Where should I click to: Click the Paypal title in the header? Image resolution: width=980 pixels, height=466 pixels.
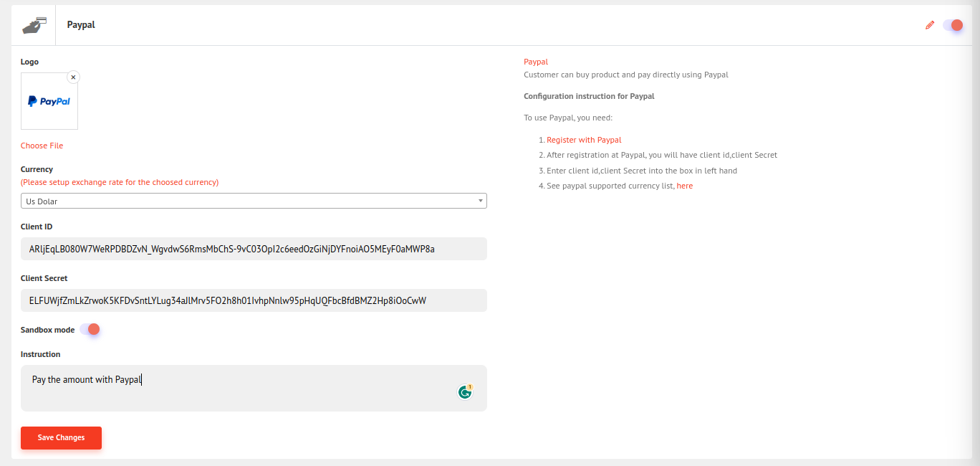[x=81, y=25]
